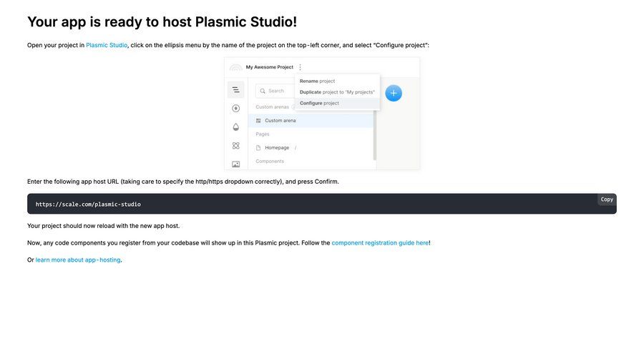Image resolution: width=644 pixels, height=346 pixels.
Task: Click the Configure project instructional screenshot image
Action: tap(322, 113)
